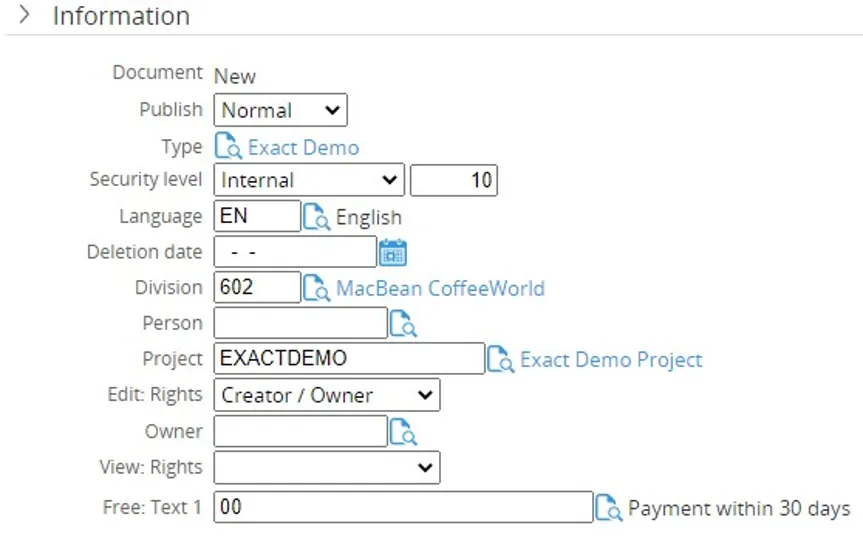The image size is (863, 548).
Task: Open the Exact Demo Project link
Action: coord(611,360)
